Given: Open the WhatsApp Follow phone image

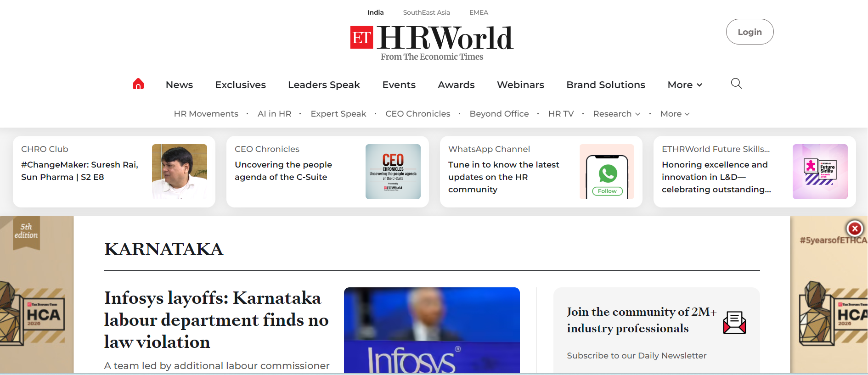Looking at the screenshot, I should [x=607, y=172].
